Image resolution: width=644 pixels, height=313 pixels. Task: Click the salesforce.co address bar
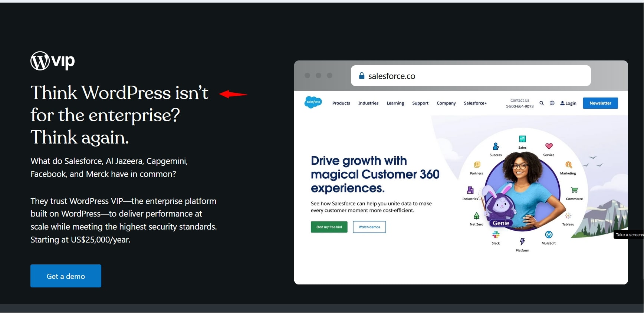(x=471, y=76)
